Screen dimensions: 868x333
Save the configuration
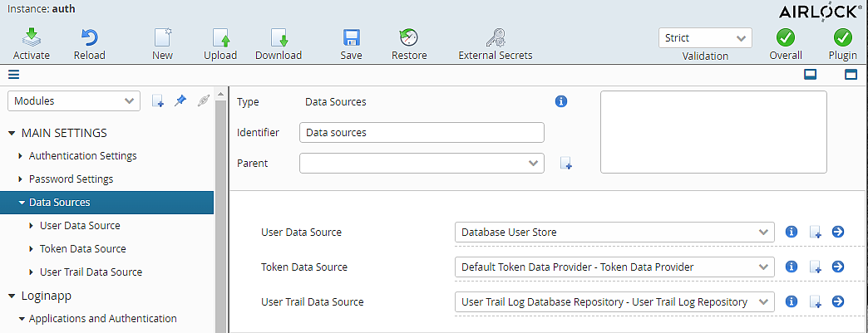352,38
